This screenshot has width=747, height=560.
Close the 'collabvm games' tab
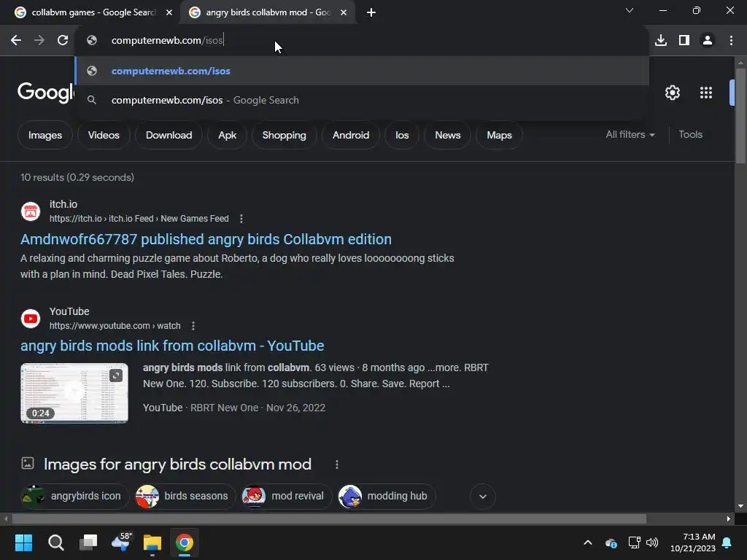pyautogui.click(x=169, y=12)
